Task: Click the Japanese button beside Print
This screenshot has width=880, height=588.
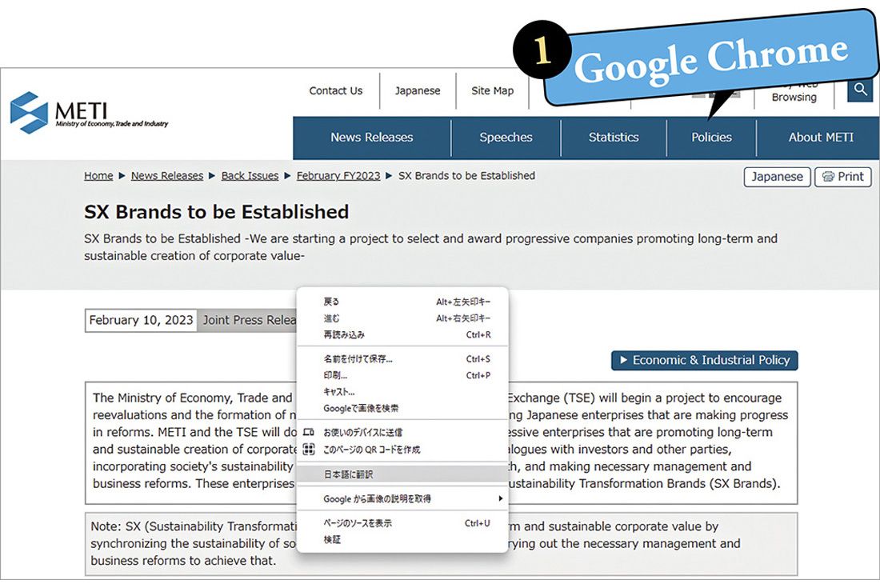Action: [x=778, y=177]
